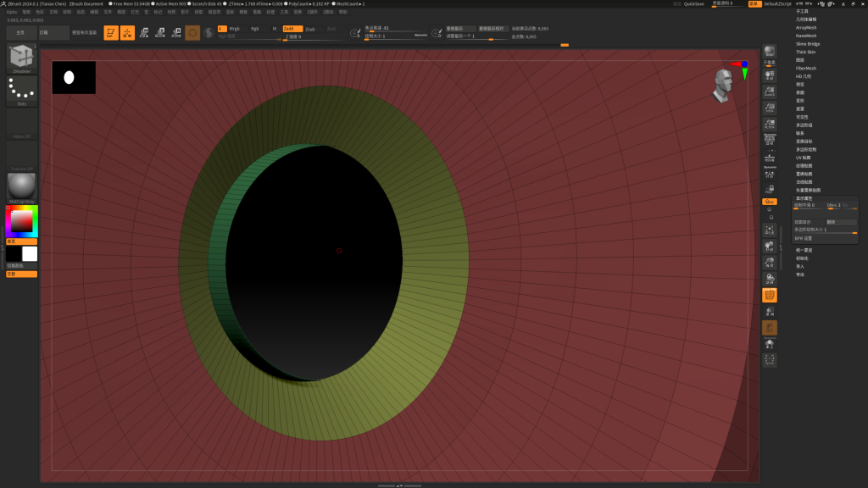Click the 翻转 button in display properties
This screenshot has height=488, width=868.
pyautogui.click(x=841, y=222)
